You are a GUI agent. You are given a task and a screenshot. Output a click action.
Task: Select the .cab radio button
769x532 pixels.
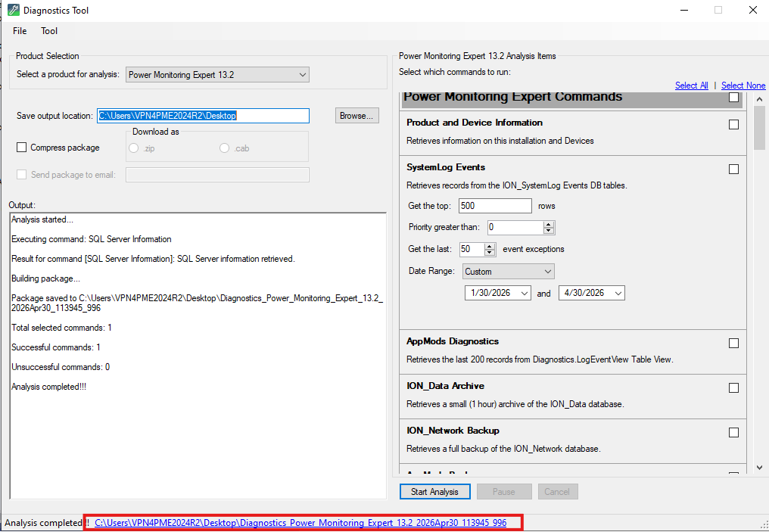tap(224, 148)
